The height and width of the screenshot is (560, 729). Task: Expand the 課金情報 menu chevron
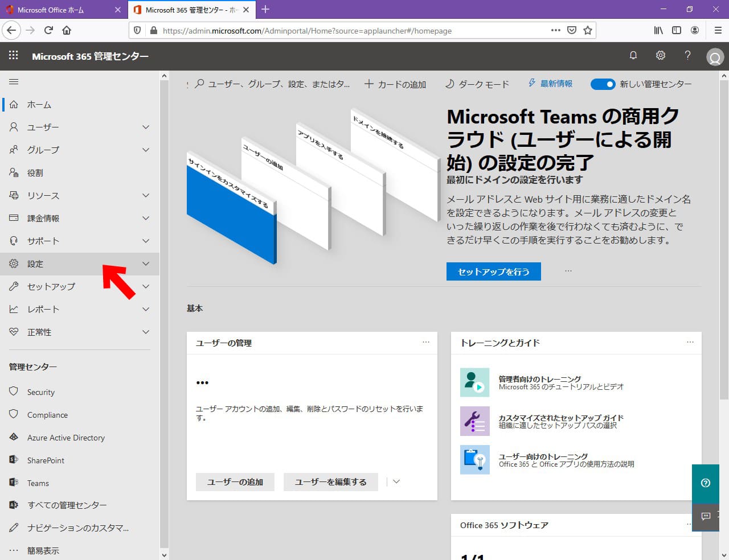point(146,218)
